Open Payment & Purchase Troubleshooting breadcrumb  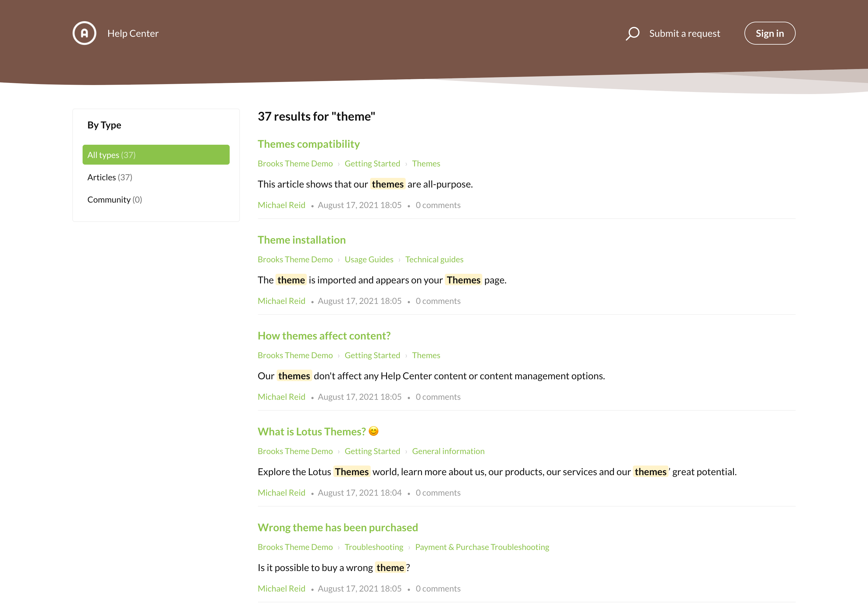click(482, 547)
